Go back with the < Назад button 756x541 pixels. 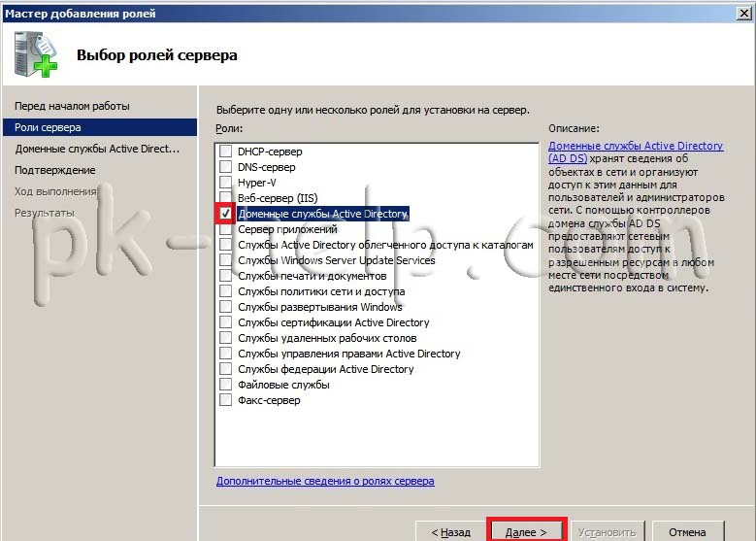tap(450, 532)
